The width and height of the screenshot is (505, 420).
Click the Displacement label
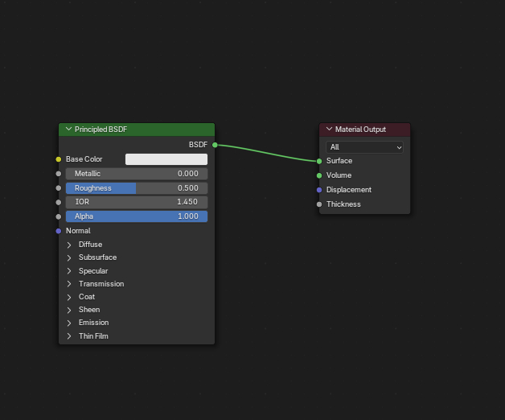pos(349,190)
